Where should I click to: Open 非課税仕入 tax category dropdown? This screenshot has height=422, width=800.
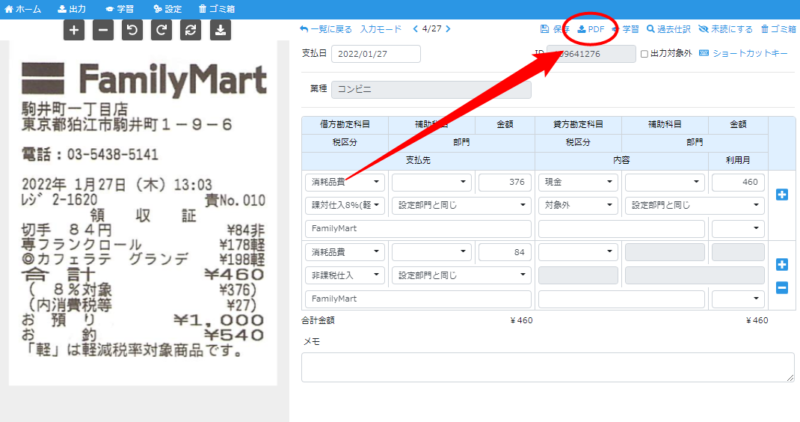pos(345,275)
